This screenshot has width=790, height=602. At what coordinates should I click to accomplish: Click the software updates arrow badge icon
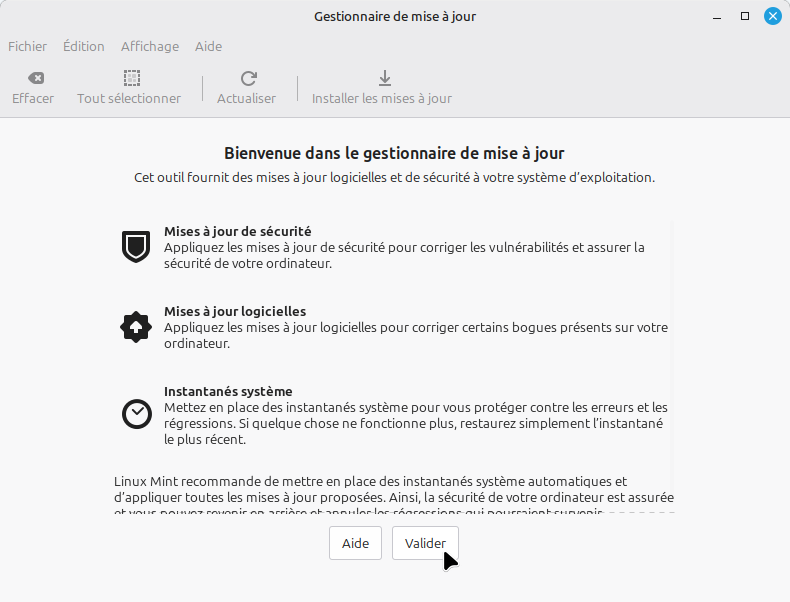click(x=136, y=327)
